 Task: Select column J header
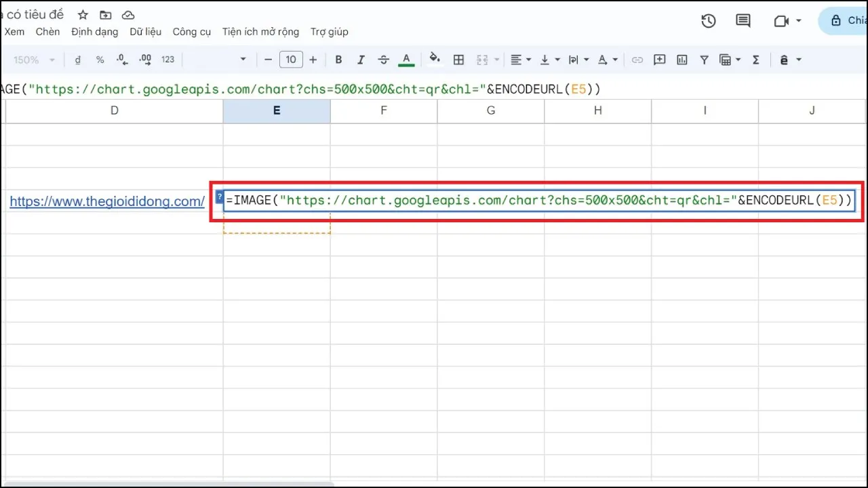(x=812, y=110)
